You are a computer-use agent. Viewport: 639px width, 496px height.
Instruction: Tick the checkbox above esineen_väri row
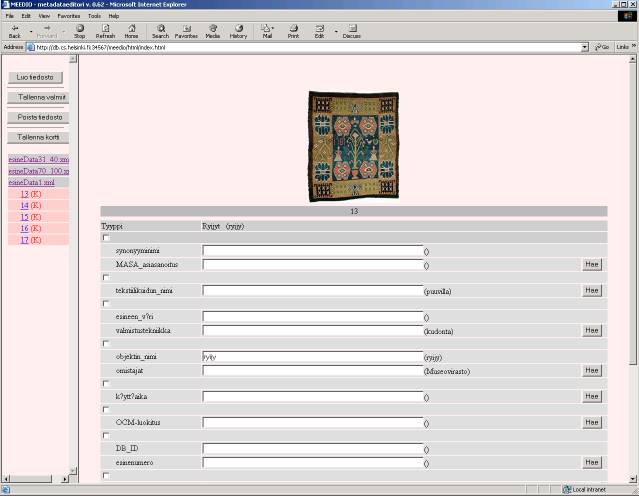click(106, 303)
